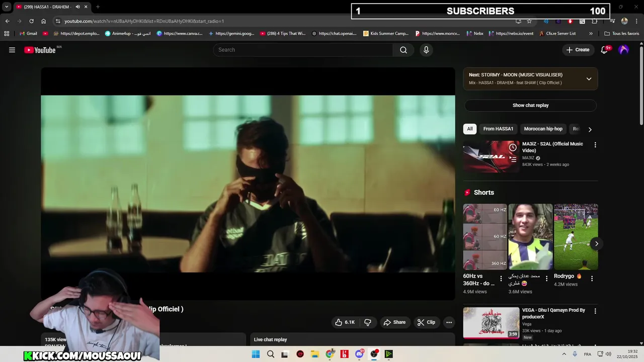Open the Tous les favoris bookmarks folder
Viewport: 644px width, 362px height.
tap(621, 34)
